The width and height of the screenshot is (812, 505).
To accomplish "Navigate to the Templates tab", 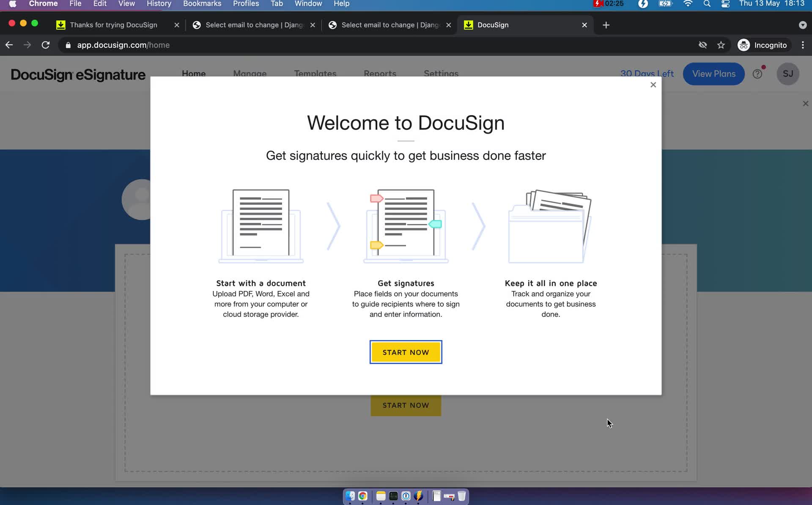I will click(x=315, y=74).
